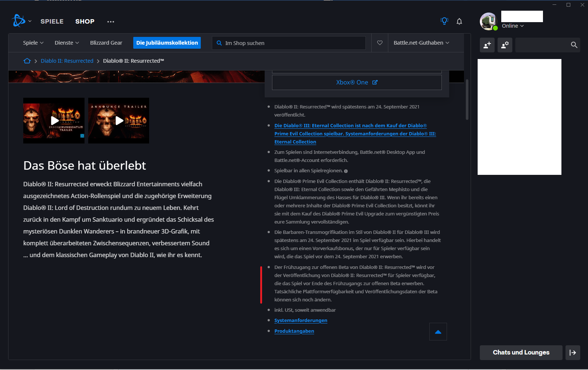This screenshot has height=370, width=588.
Task: Open the Diablo III: Eternal Collection link
Action: [355, 134]
